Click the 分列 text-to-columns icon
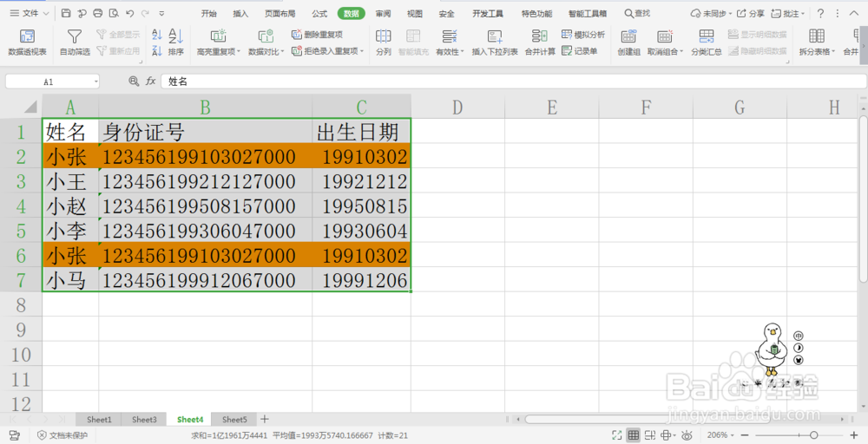Image resolution: width=868 pixels, height=444 pixels. tap(383, 36)
